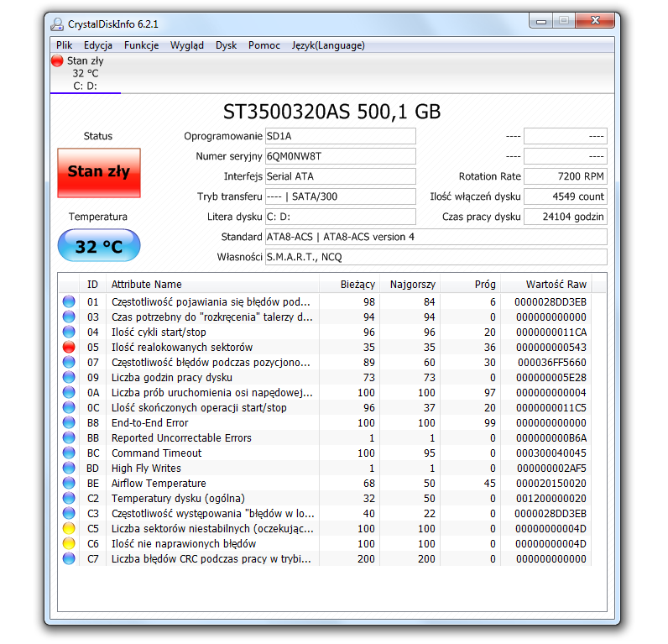This screenshot has height=644, width=668.
Task: Click the yellow status circle for attribute C5
Action: point(69,529)
